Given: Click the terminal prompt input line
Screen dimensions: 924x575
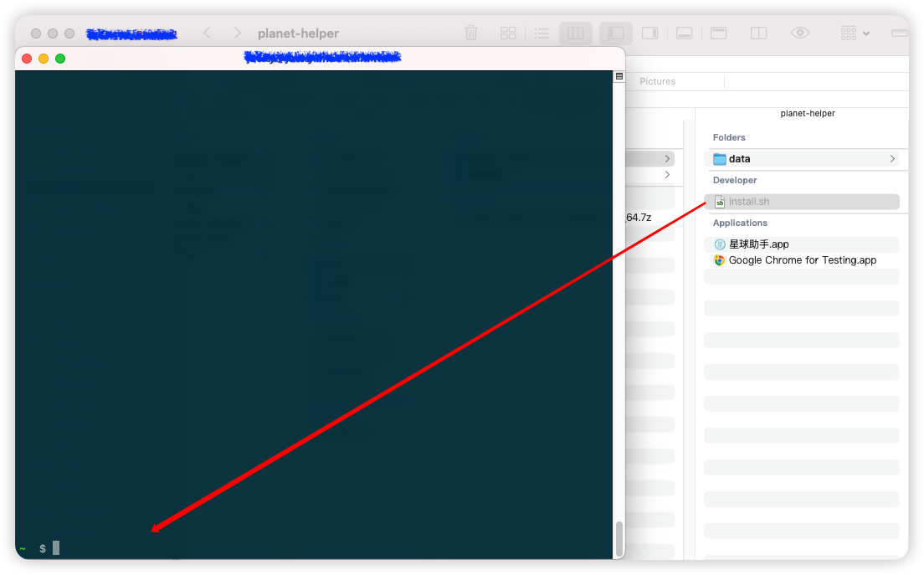Looking at the screenshot, I should 251,548.
